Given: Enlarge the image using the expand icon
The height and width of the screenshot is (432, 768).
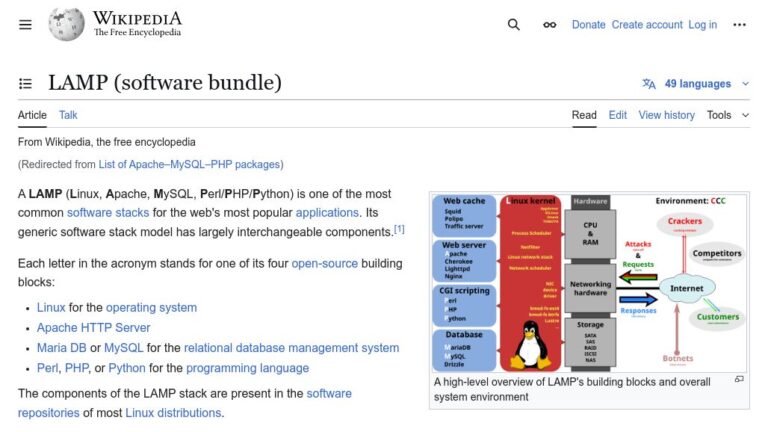Looking at the screenshot, I should point(740,379).
